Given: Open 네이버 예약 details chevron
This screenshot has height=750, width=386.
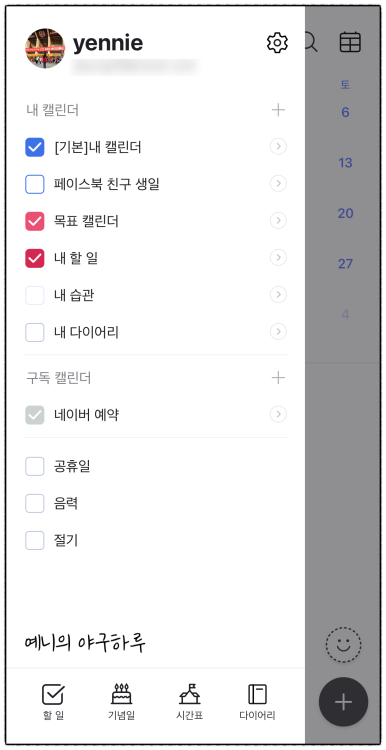Looking at the screenshot, I should click(278, 414).
